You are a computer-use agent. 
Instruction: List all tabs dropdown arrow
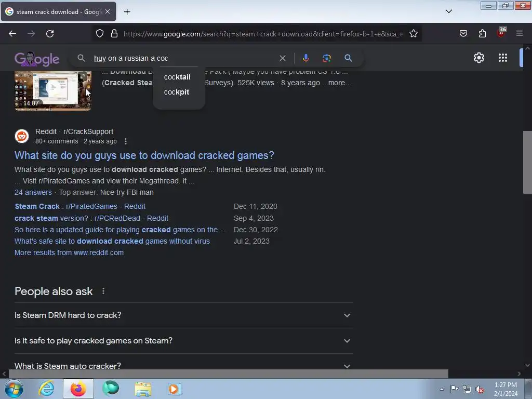[x=448, y=11]
